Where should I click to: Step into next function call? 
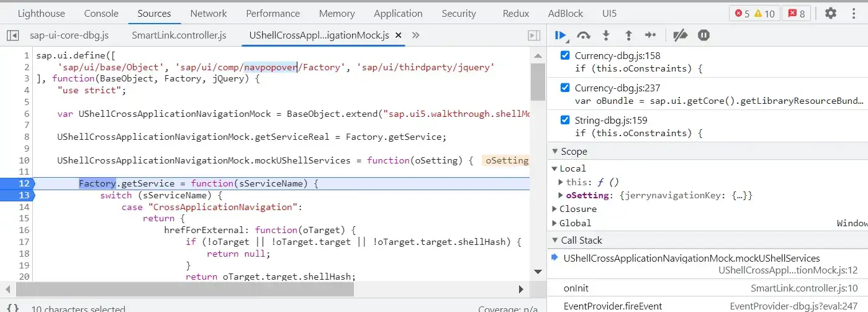606,35
